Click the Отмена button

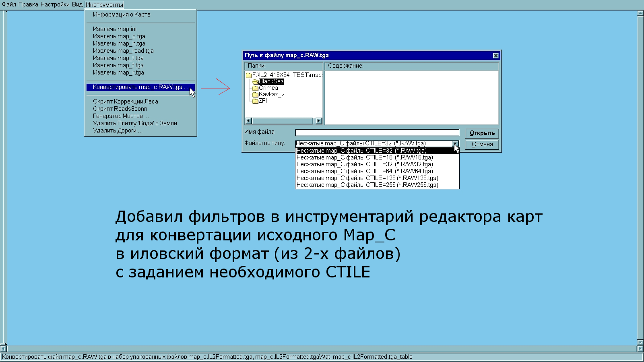point(482,145)
